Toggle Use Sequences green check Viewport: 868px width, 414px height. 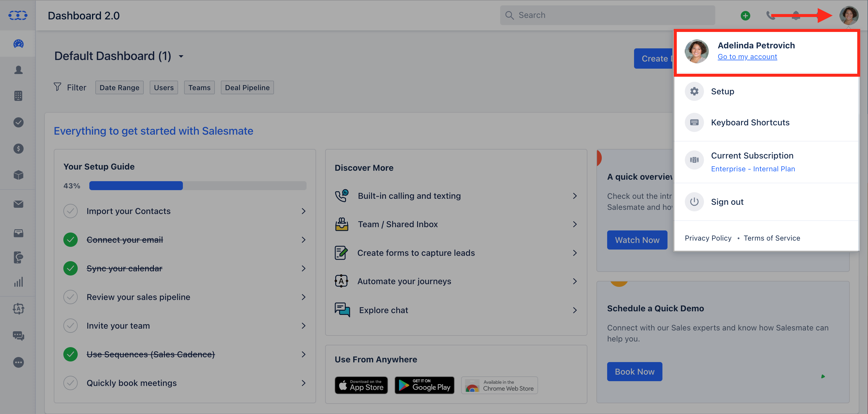click(71, 354)
